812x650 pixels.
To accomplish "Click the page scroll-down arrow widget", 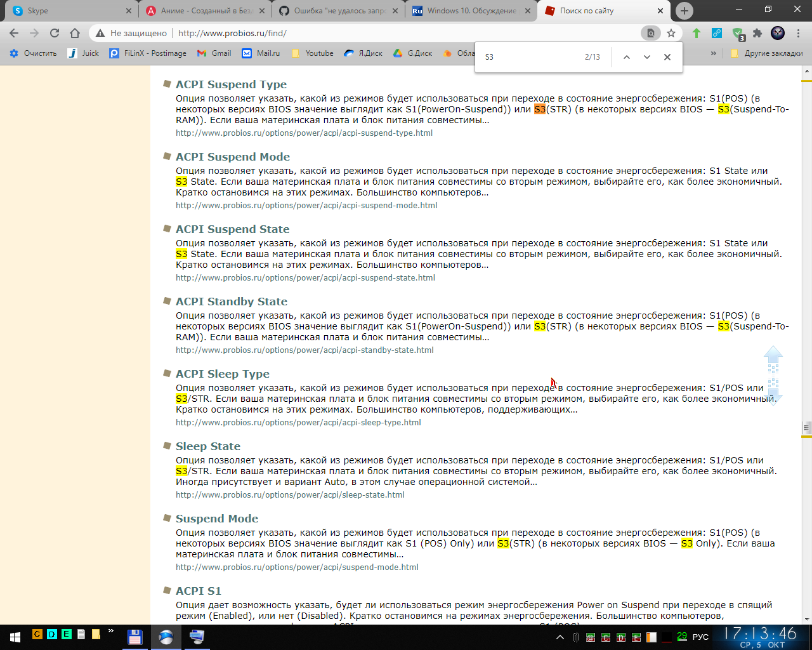I will pos(773,392).
